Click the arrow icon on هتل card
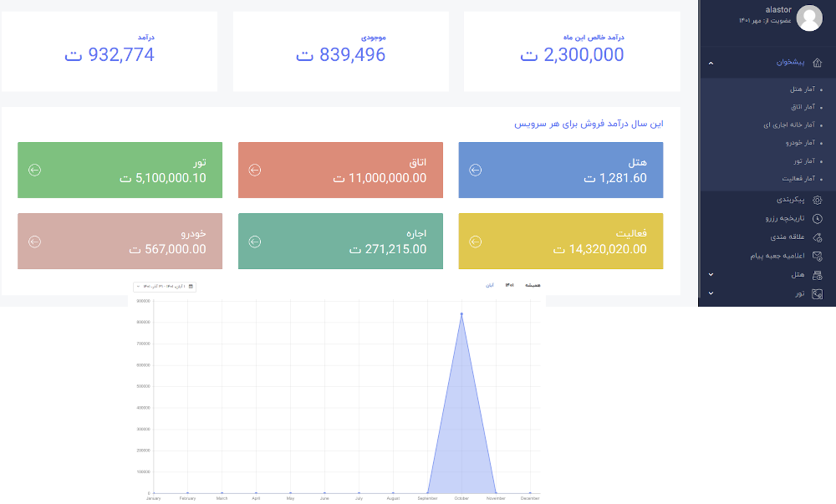This screenshot has height=504, width=836. 475,170
